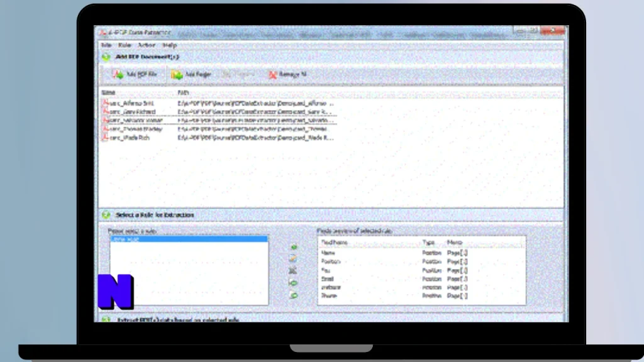The image size is (644, 362).
Task: Click the Extract PDF data section icon
Action: pyautogui.click(x=106, y=319)
